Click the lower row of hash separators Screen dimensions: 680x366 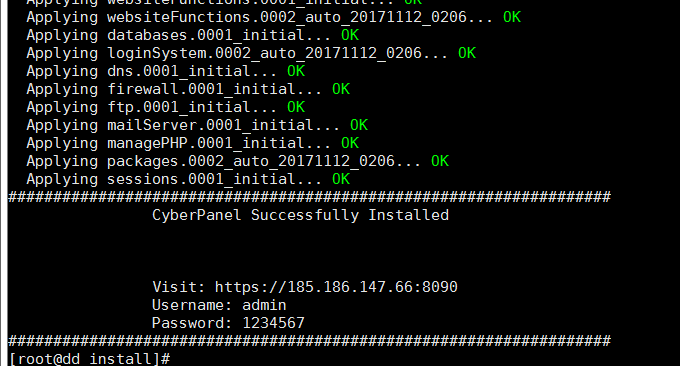310,341
